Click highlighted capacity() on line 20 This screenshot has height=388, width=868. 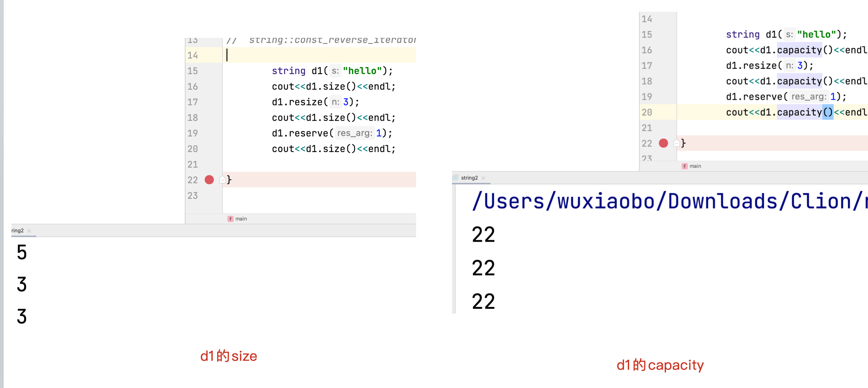(x=805, y=112)
